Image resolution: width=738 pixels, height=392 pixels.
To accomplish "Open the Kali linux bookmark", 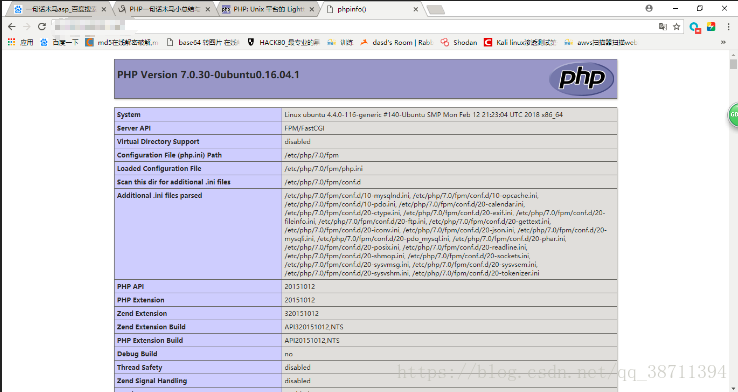I will [x=521, y=42].
